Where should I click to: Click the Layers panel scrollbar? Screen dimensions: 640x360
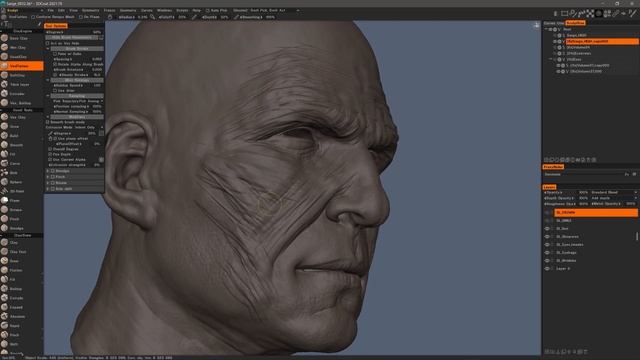click(637, 236)
